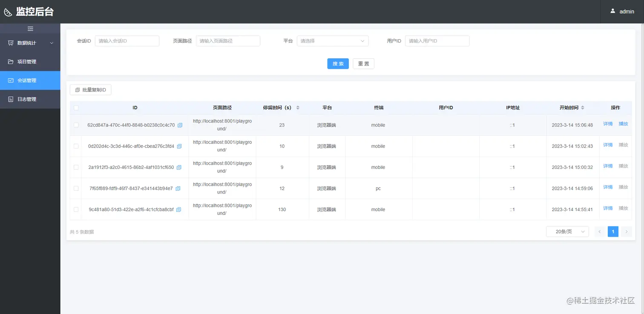Open 详情 for session 2a1912f3
The width and height of the screenshot is (644, 314).
tap(608, 166)
